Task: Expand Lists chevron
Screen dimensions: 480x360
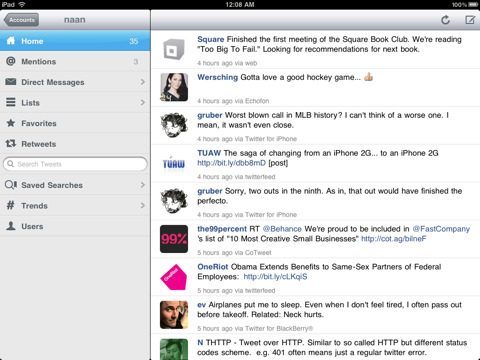Action: (x=143, y=102)
